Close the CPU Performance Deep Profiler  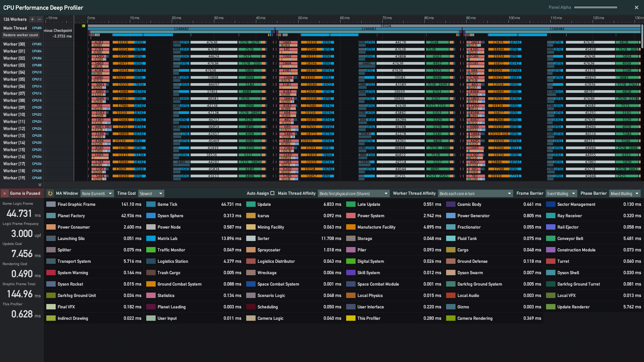(x=636, y=7)
